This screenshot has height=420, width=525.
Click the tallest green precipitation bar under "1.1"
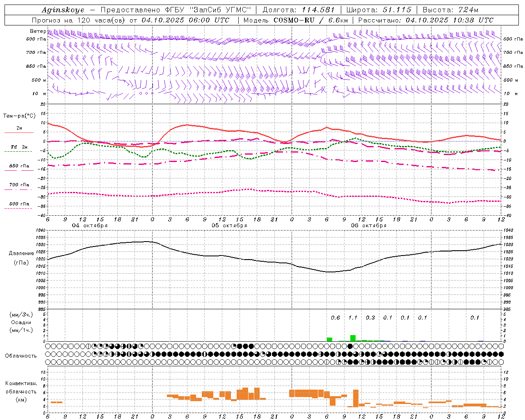(x=353, y=338)
